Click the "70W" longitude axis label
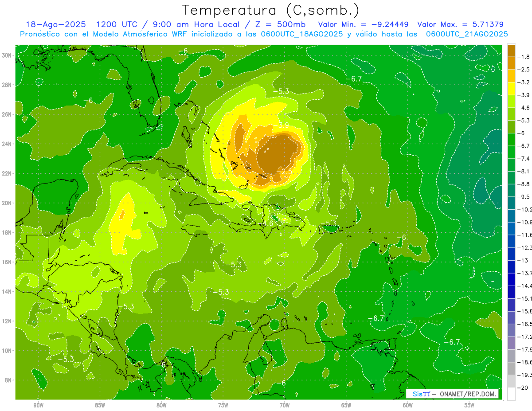This screenshot has width=532, height=411. click(285, 405)
